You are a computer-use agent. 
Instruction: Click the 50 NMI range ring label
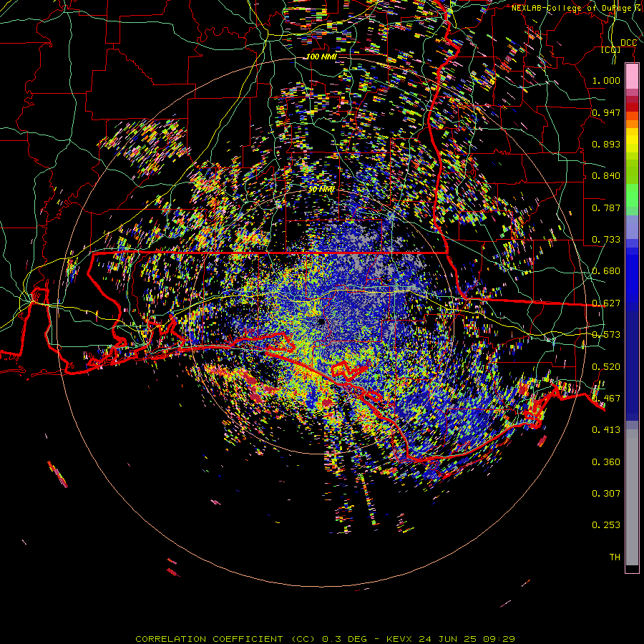[321, 190]
